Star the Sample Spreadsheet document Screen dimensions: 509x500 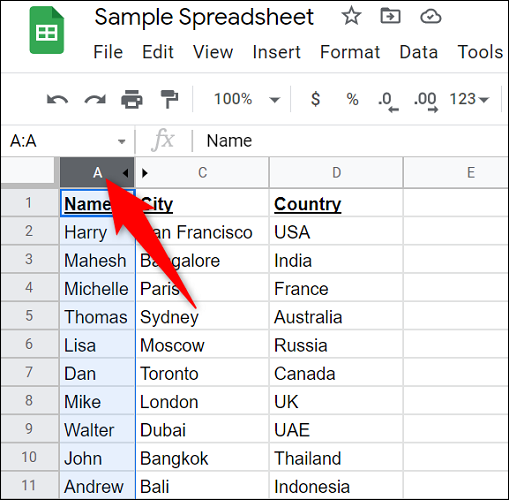pyautogui.click(x=351, y=16)
